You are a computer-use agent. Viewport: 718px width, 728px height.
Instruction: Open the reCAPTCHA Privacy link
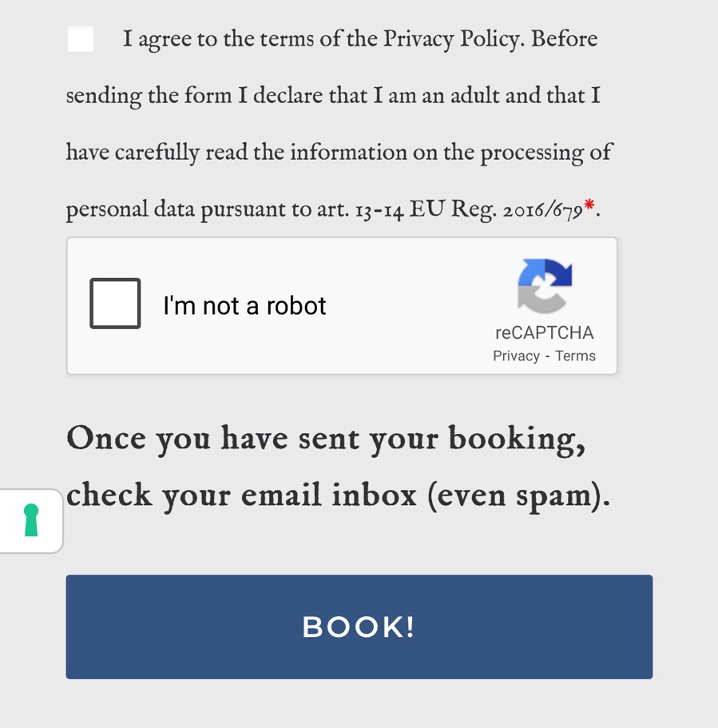(x=516, y=356)
